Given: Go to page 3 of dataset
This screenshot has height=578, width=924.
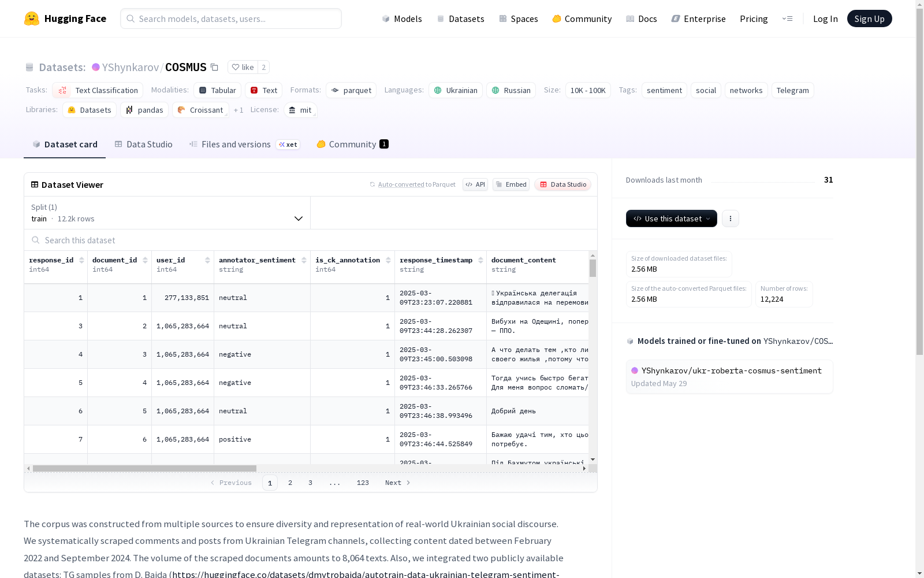Looking at the screenshot, I should click(x=310, y=483).
